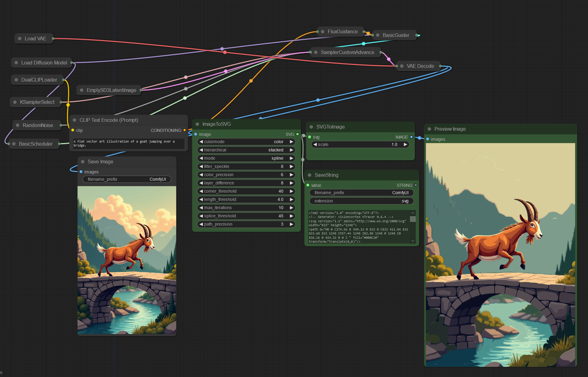Toggle collapse on Save Image node

83,161
